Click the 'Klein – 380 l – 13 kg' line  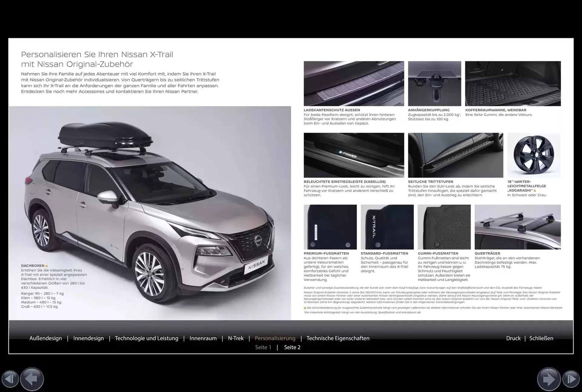coord(38,298)
